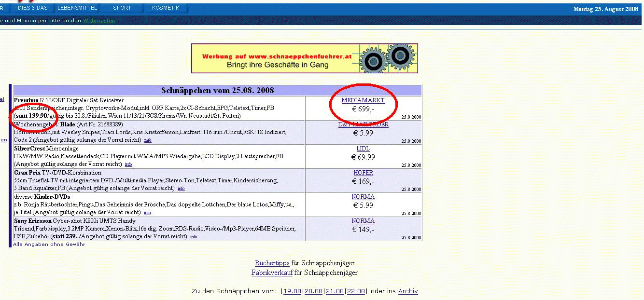
Task: Open info link for Blade offer
Action: (148, 141)
